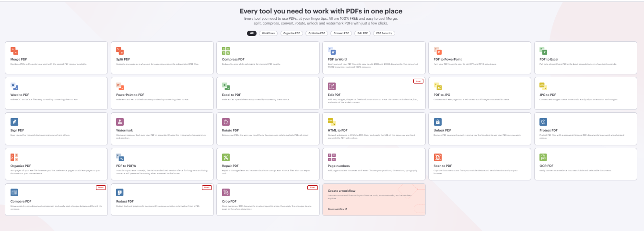Screen dimensions: 644x238
Task: Click the Redact PDF icon
Action: [x=120, y=192]
